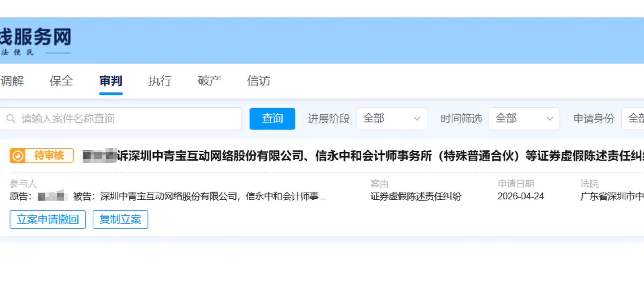Open the 时间筛选 dropdown
644x286 pixels.
click(x=524, y=119)
